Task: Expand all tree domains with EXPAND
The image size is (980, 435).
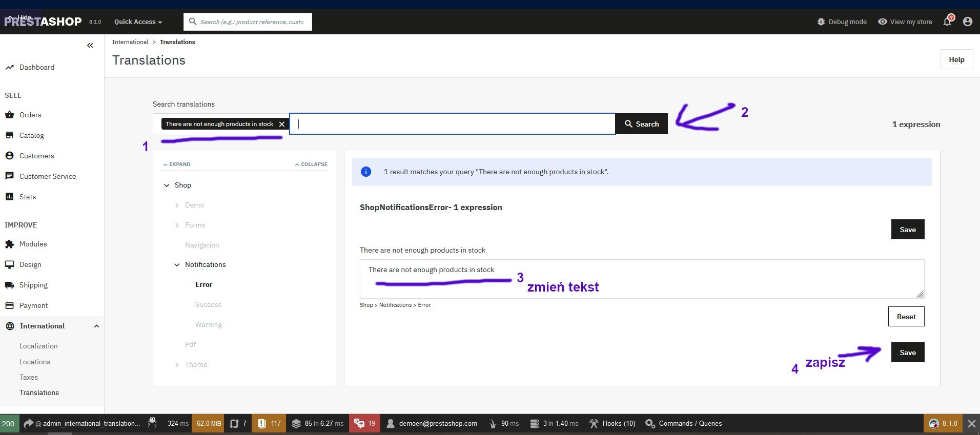Action: (176, 164)
